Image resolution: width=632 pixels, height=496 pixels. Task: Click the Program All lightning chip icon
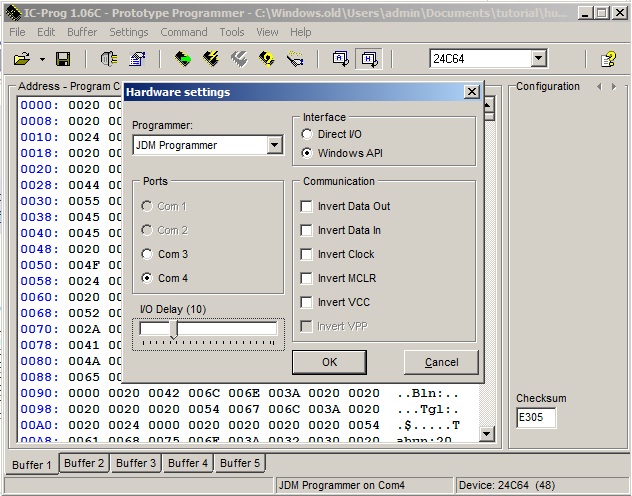211,59
